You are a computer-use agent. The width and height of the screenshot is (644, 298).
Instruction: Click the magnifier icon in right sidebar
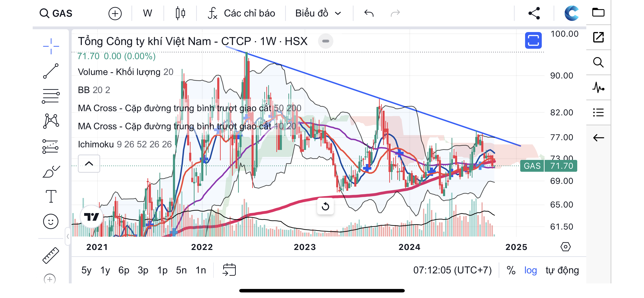598,62
